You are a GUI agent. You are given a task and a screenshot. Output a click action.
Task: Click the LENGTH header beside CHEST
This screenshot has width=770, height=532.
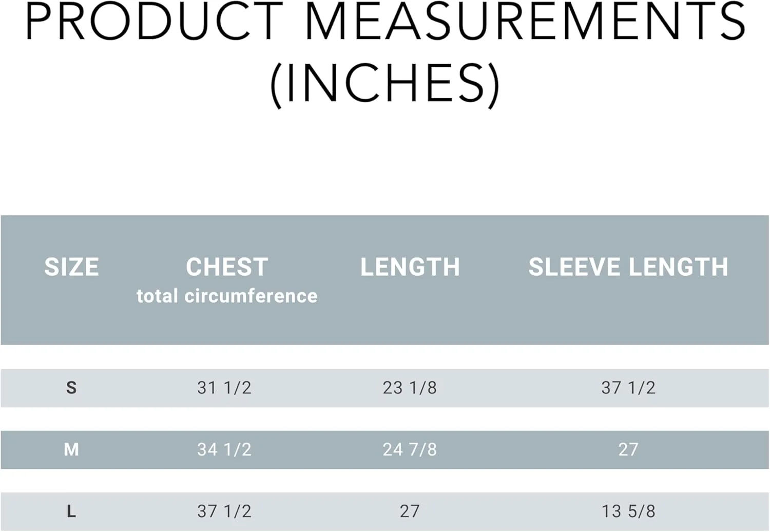[x=410, y=267]
